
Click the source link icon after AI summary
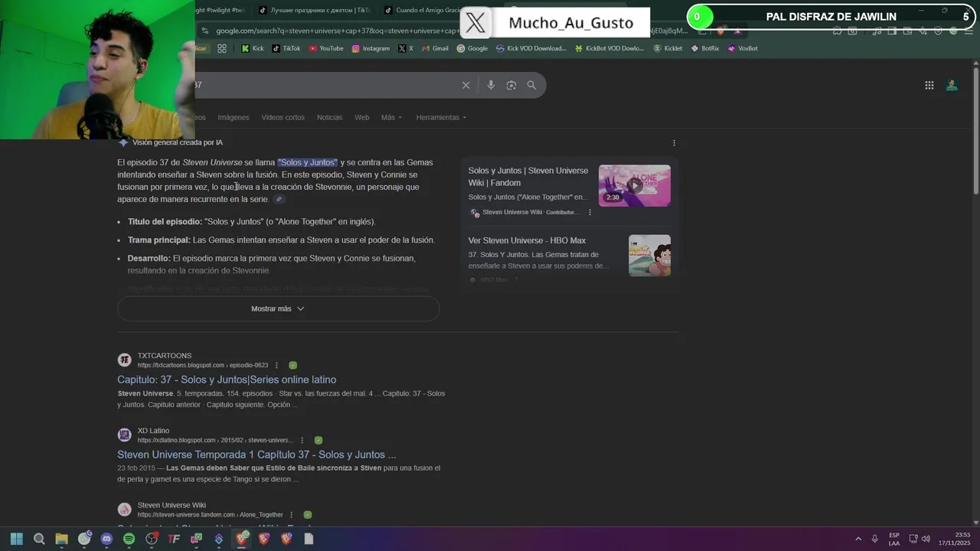click(x=279, y=199)
